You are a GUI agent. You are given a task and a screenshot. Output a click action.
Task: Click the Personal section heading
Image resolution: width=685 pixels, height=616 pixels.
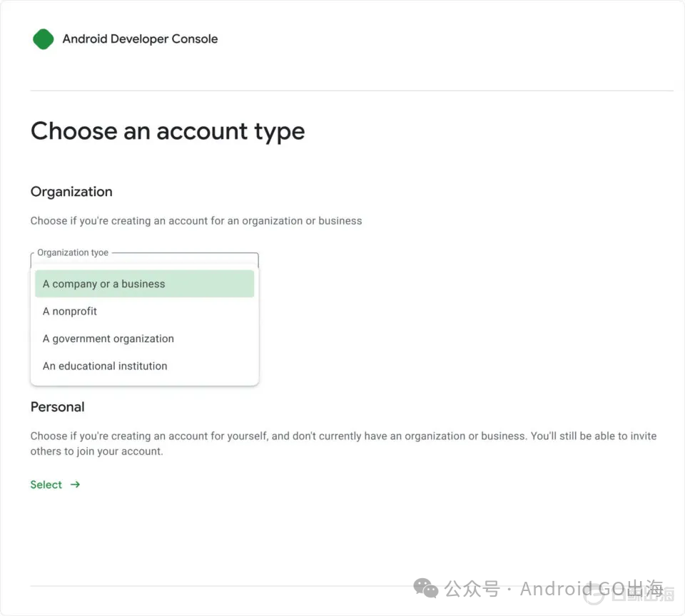pos(58,407)
